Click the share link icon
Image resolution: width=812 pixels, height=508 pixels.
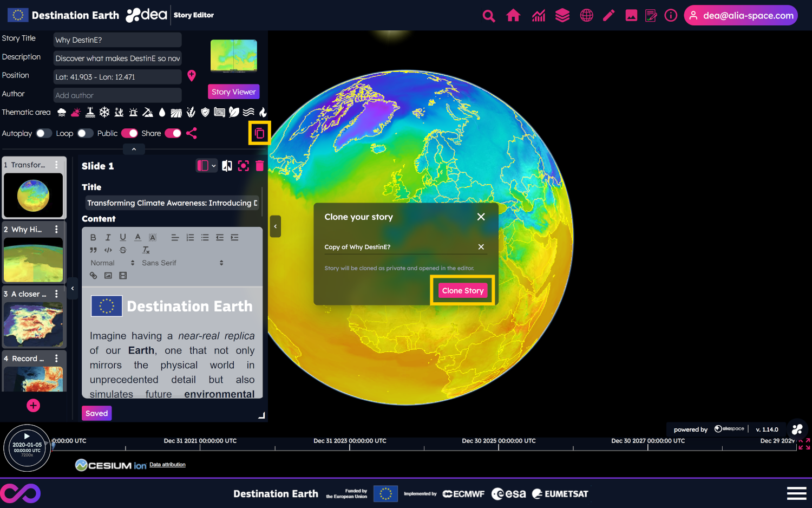coord(192,133)
